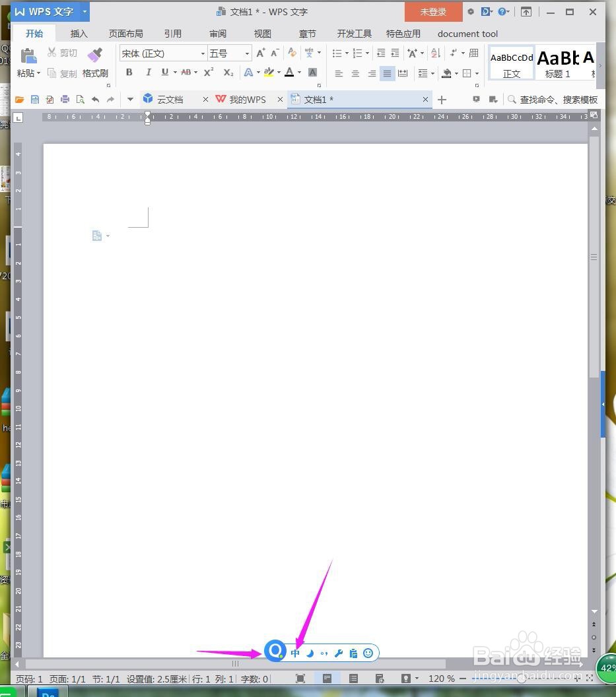Decrease font size with A- icon
This screenshot has height=697, width=616.
pyautogui.click(x=275, y=53)
